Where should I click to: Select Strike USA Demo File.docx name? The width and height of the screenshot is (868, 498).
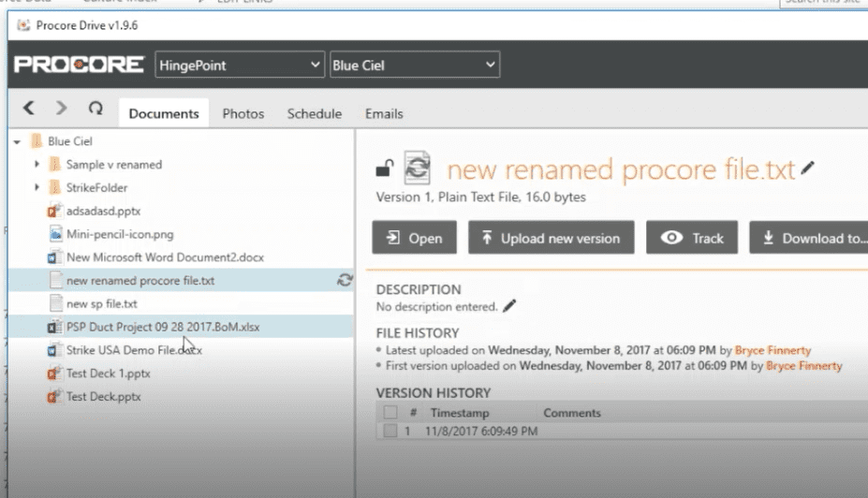[x=134, y=350]
